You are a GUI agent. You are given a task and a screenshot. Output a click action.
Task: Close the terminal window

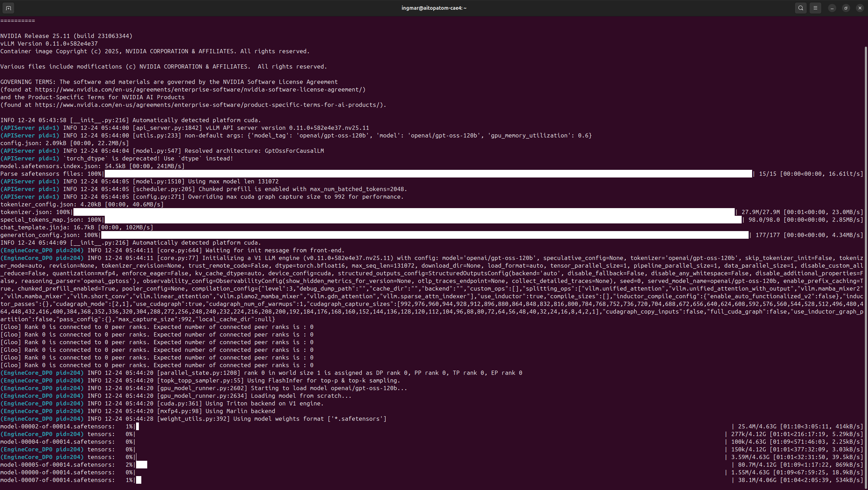pos(860,8)
